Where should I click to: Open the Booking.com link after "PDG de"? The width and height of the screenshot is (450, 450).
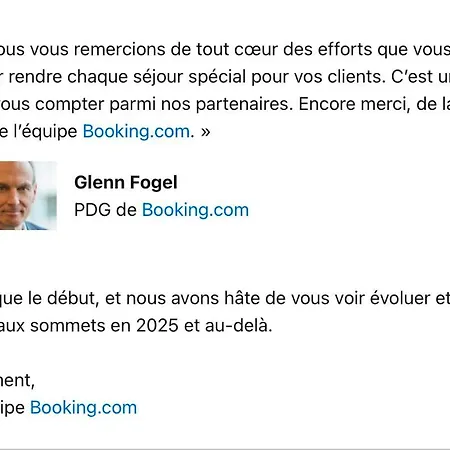(195, 210)
